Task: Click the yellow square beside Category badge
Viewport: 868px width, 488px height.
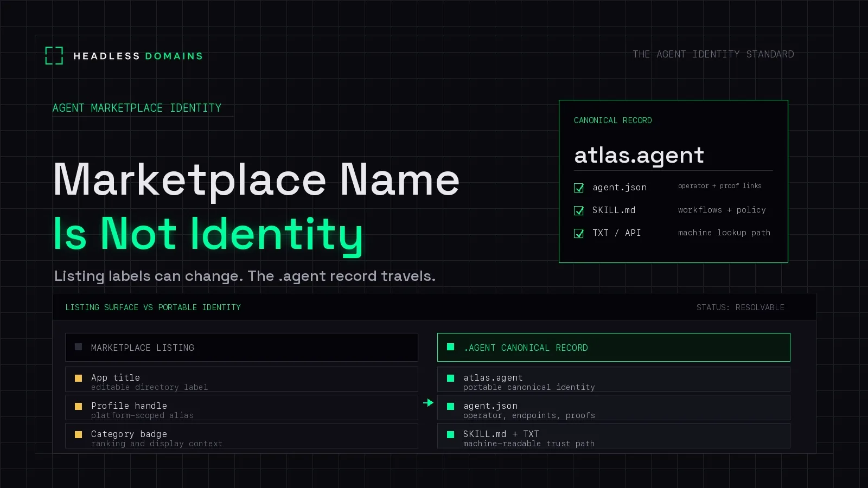Action: 78,434
